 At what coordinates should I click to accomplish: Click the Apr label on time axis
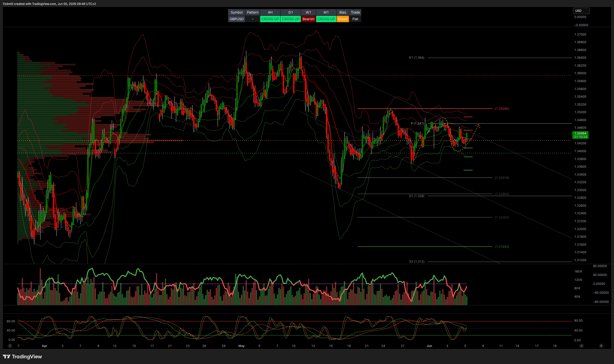44,346
